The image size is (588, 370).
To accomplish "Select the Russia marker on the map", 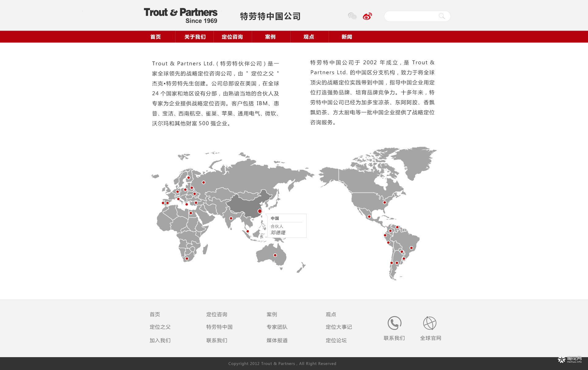I will click(204, 182).
